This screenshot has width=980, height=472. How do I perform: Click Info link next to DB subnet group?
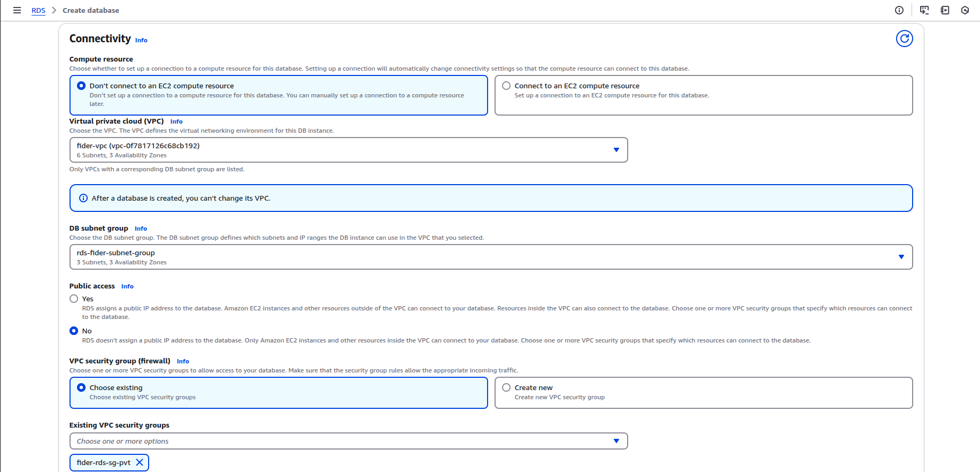[141, 229]
